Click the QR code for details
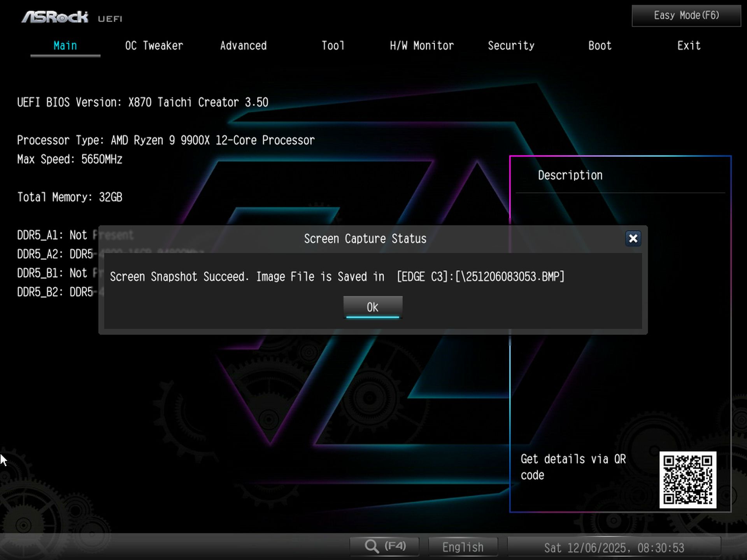 coord(688,479)
